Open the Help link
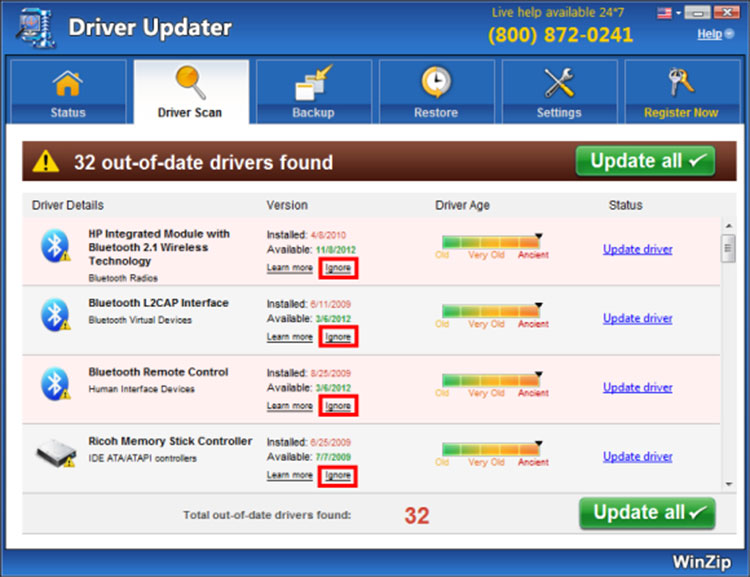750x577 pixels. point(709,34)
